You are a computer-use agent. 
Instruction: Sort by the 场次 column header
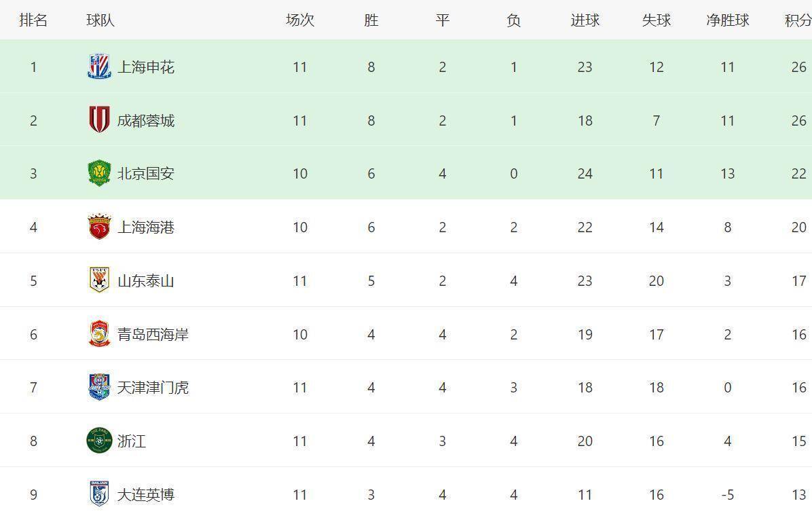[300, 20]
